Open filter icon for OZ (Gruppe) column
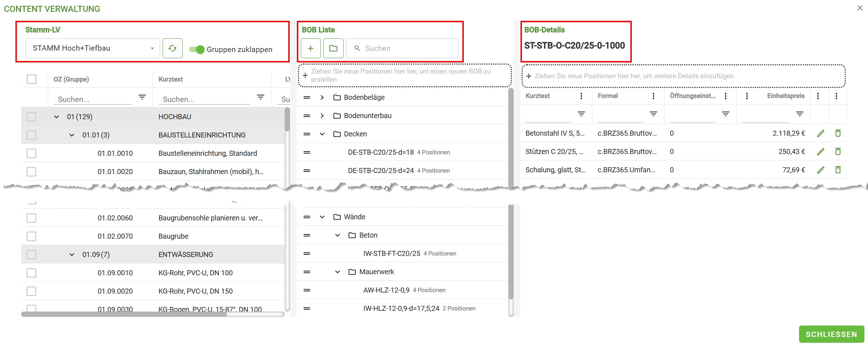Viewport: 868px width, 346px height. pos(142,97)
